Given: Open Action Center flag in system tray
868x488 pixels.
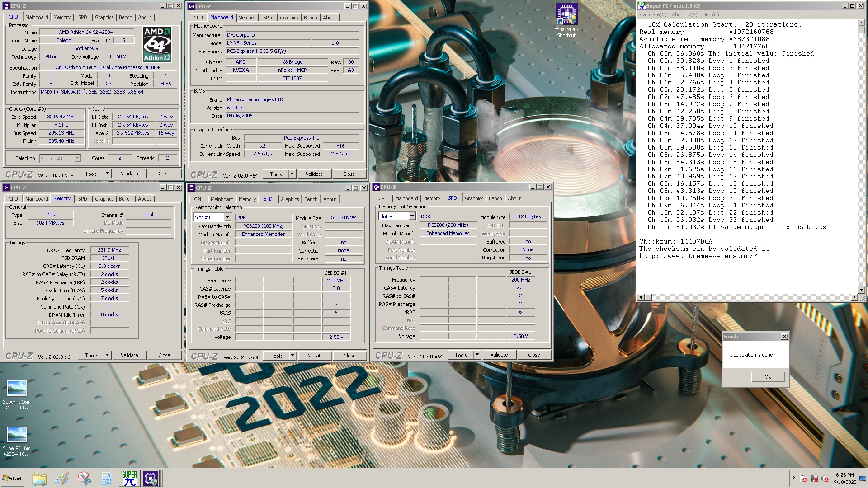Looking at the screenshot, I should 803,479.
